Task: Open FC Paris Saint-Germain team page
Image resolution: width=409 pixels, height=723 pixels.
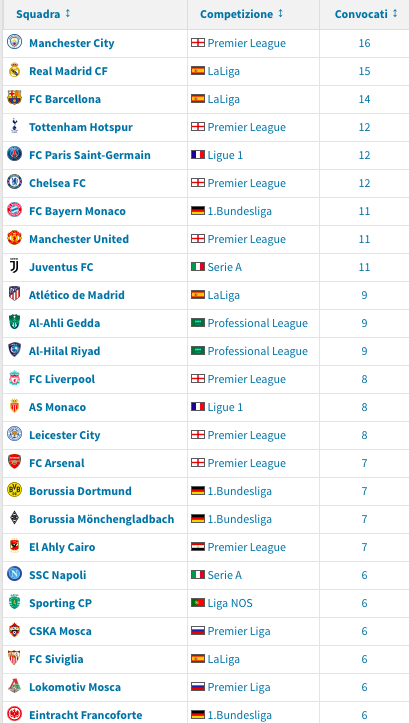Action: [x=89, y=155]
